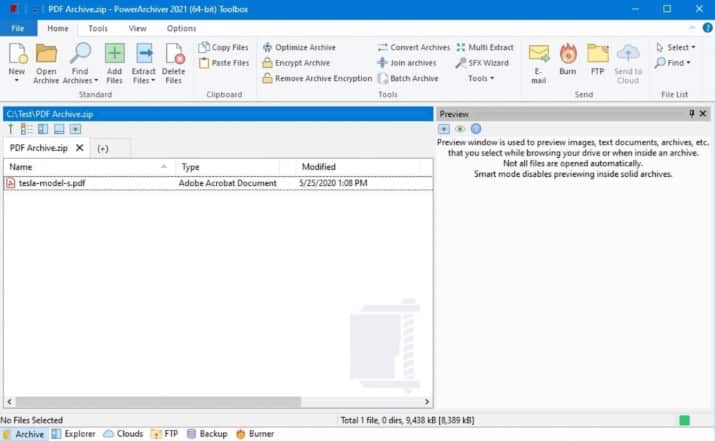Click the Burn disc icon

pyautogui.click(x=568, y=55)
